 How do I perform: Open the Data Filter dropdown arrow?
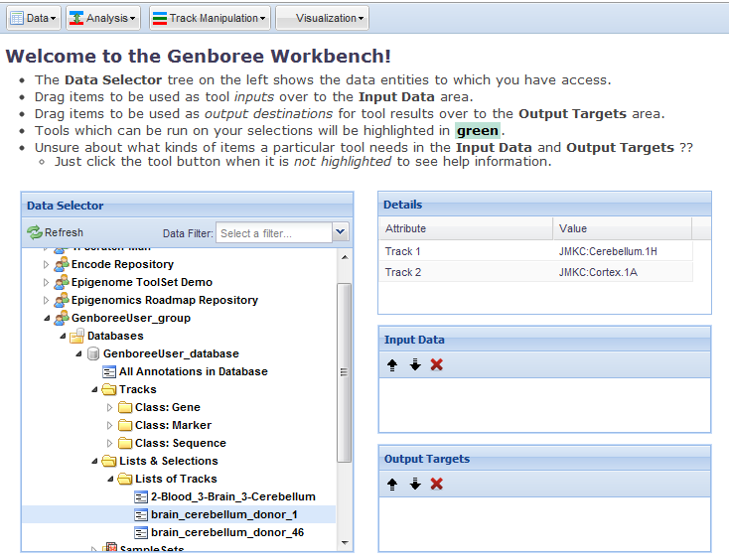point(341,232)
